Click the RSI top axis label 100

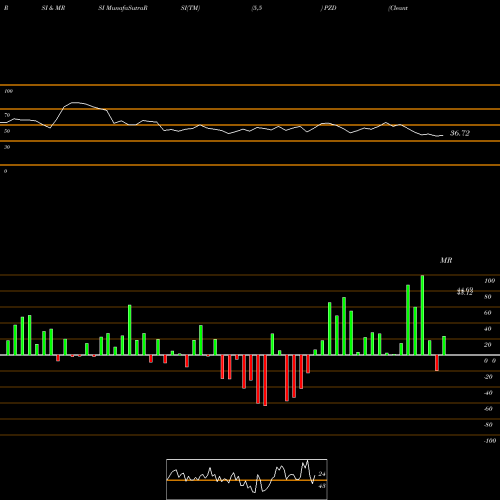[8, 91]
